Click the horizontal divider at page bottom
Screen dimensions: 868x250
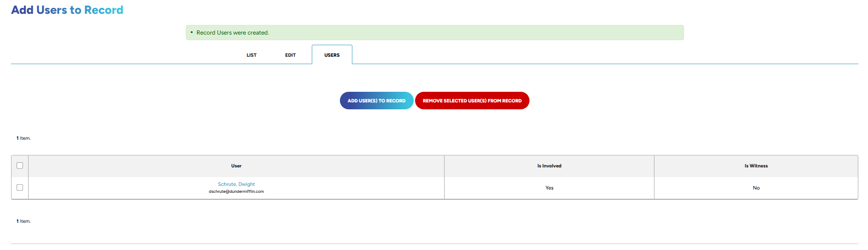click(434, 244)
